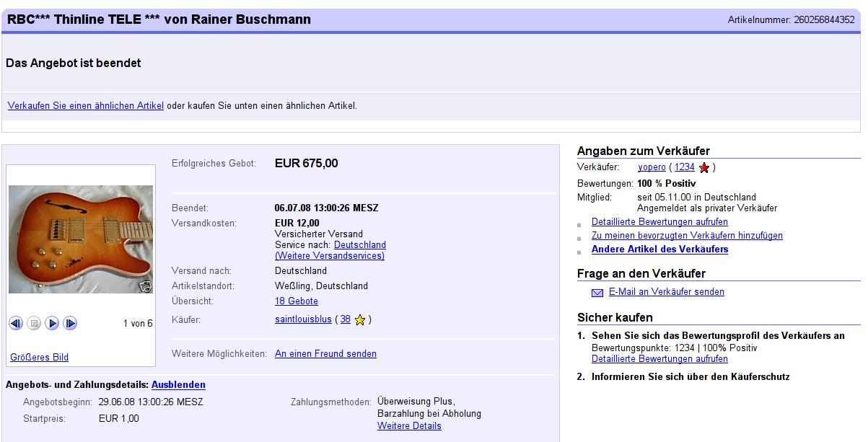Screen dimensions: 868x442
Task: Open 'Größeres Bild' link
Action: point(39,358)
